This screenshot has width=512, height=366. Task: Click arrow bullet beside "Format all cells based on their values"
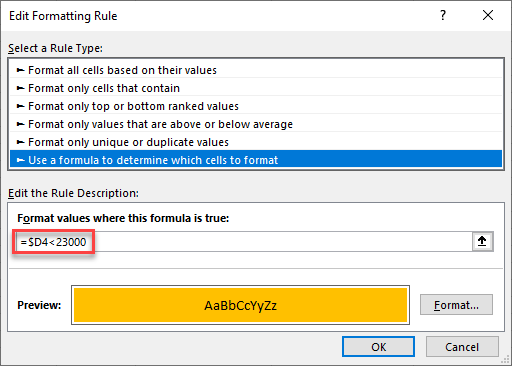[x=21, y=70]
